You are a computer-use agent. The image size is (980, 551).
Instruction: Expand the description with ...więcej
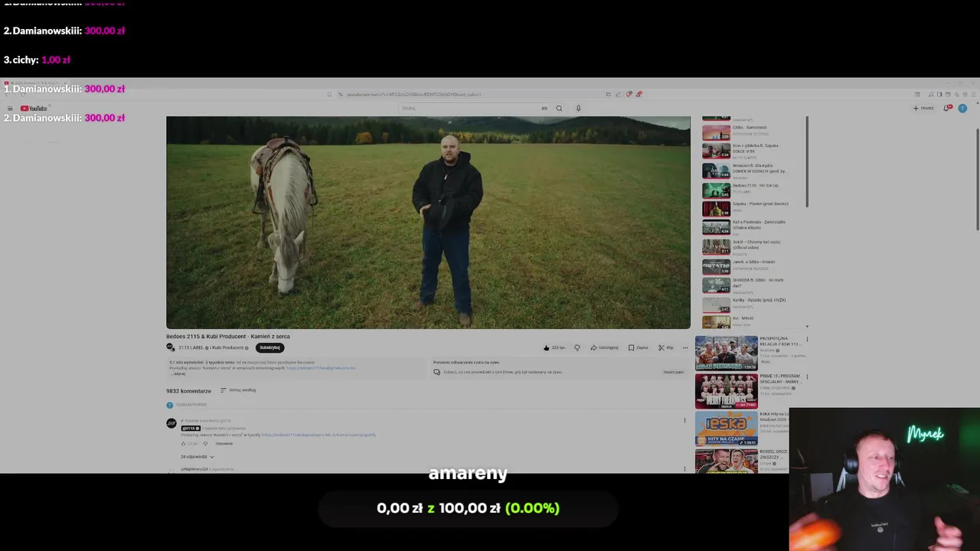(178, 373)
